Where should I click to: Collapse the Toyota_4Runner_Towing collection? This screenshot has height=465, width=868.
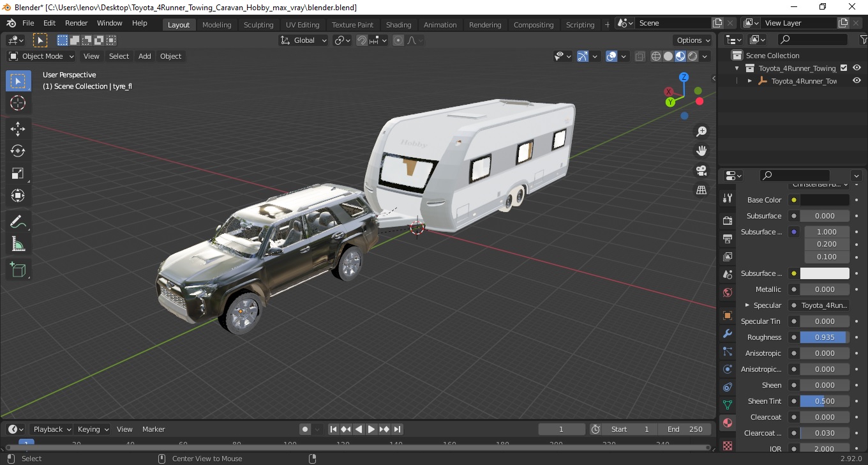pos(737,68)
